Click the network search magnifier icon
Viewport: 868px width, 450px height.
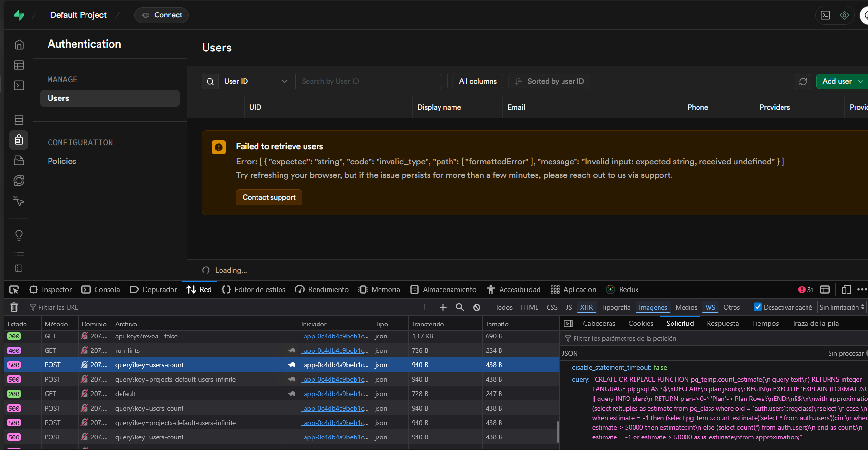click(x=460, y=307)
